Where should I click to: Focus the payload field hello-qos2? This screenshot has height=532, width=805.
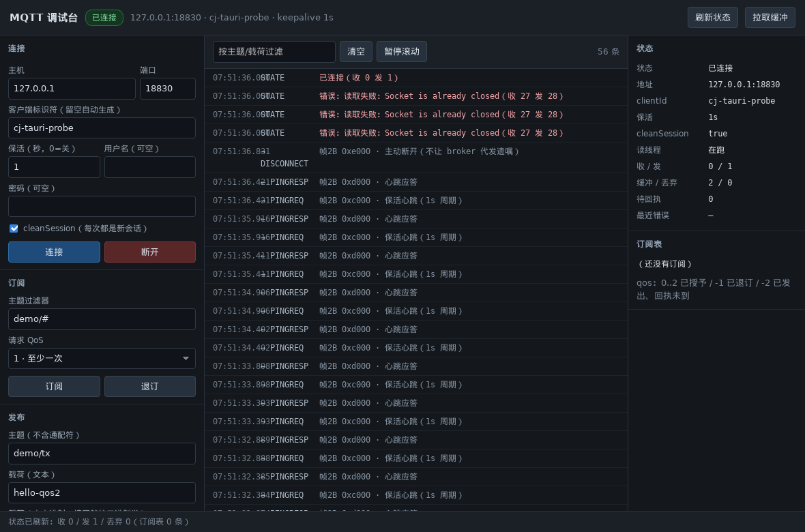102,493
